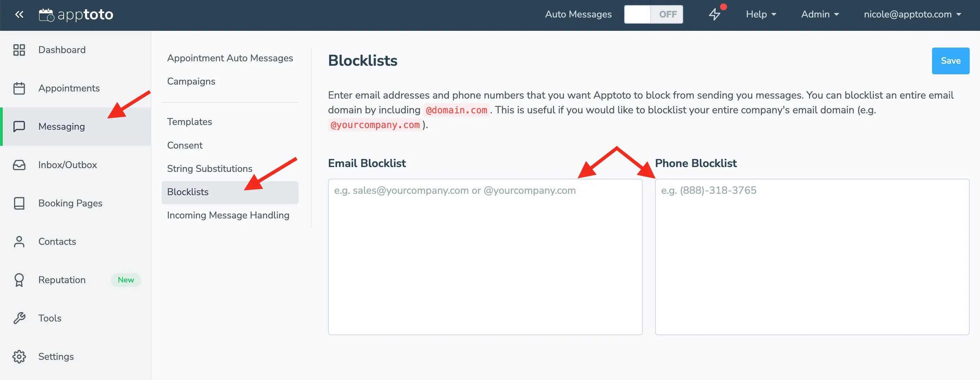This screenshot has width=980, height=380.
Task: Open Inbox/Outbox via its envelope icon
Action: point(20,165)
